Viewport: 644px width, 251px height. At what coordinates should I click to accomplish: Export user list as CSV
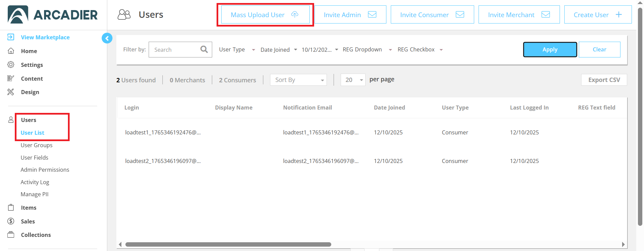pos(604,80)
